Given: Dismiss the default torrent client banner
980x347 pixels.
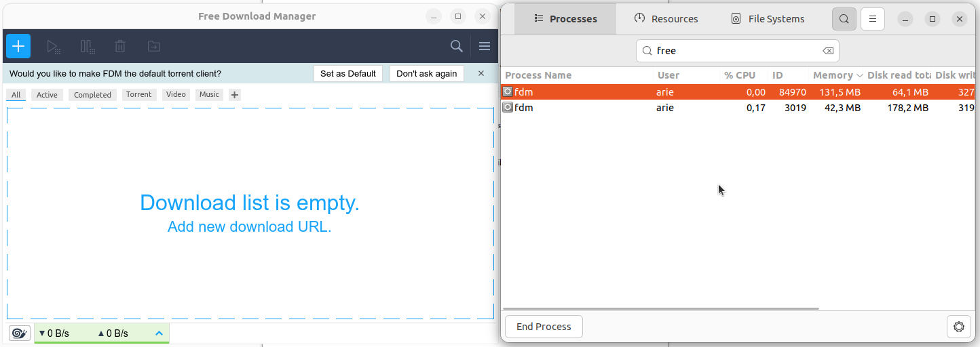Looking at the screenshot, I should [481, 73].
